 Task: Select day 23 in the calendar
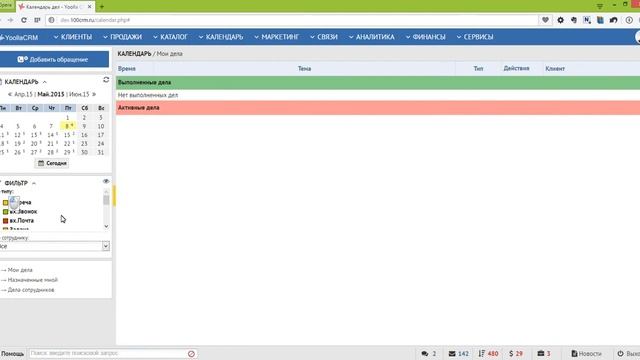[84, 144]
